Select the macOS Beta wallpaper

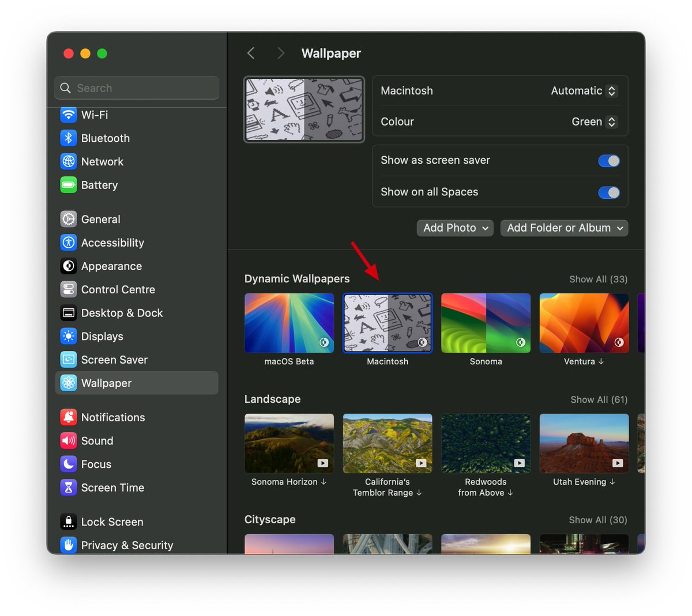point(289,323)
